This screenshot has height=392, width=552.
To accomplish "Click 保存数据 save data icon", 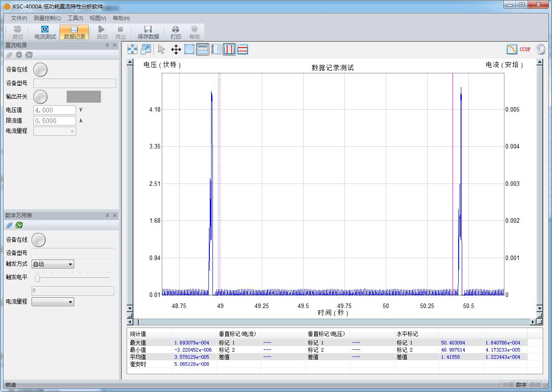I will pos(148,32).
